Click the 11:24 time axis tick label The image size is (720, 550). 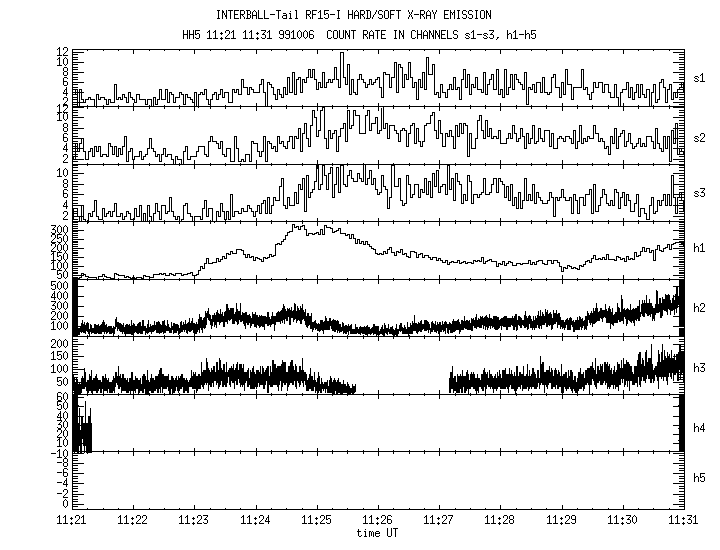[x=255, y=520]
